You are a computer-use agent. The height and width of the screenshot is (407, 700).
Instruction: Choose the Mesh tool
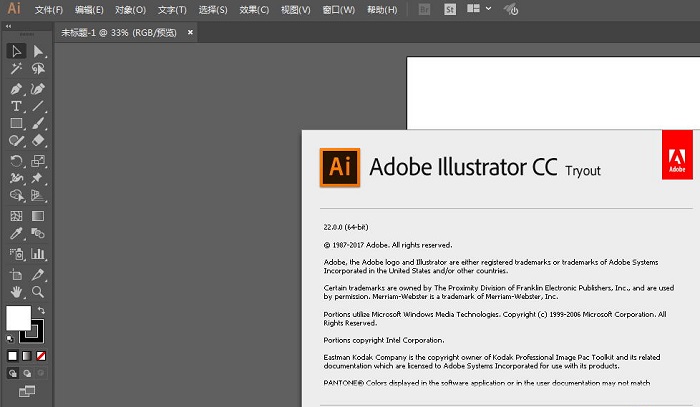pos(17,216)
